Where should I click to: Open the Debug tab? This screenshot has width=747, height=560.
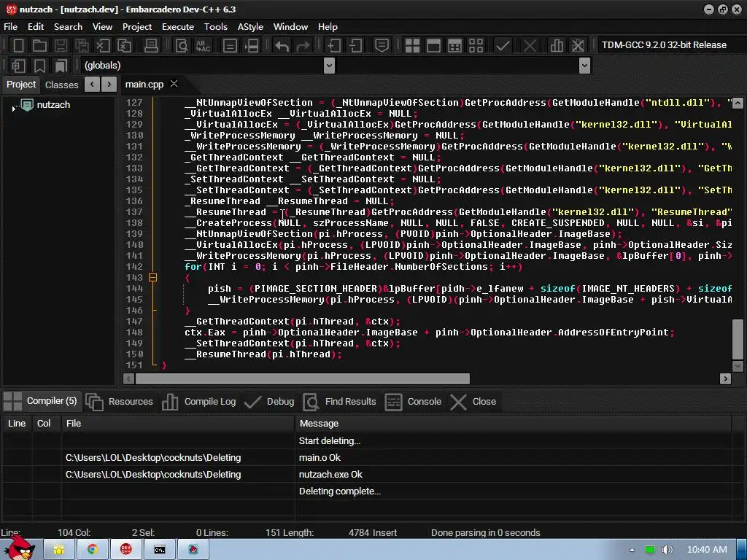pos(270,402)
